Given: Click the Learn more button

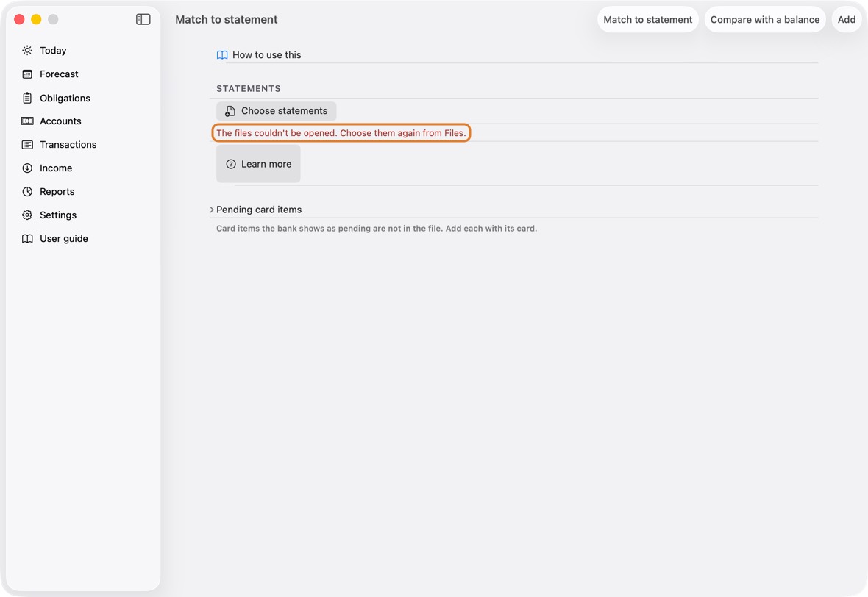Looking at the screenshot, I should (258, 165).
